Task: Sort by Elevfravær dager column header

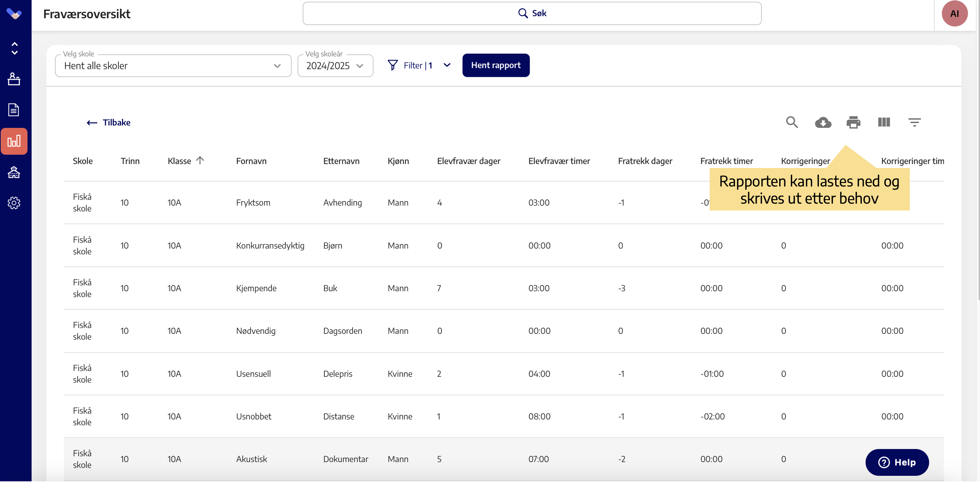Action: coord(468,161)
